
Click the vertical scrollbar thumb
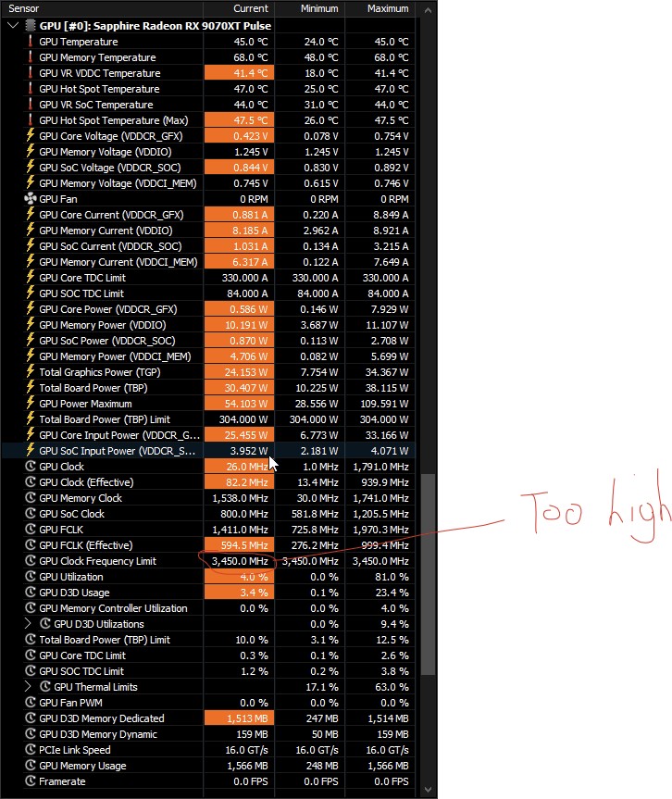pyautogui.click(x=428, y=574)
